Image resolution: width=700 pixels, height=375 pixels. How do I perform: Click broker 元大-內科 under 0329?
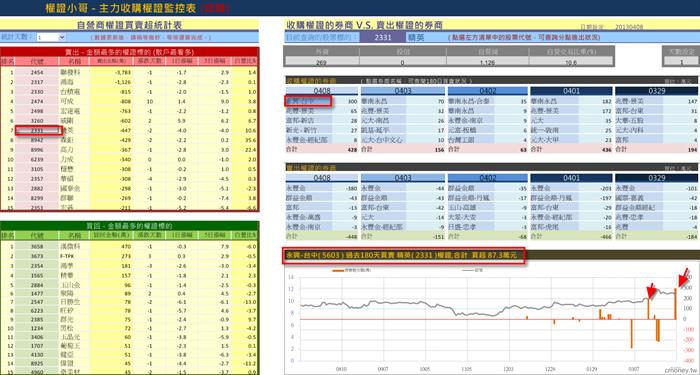(x=629, y=130)
